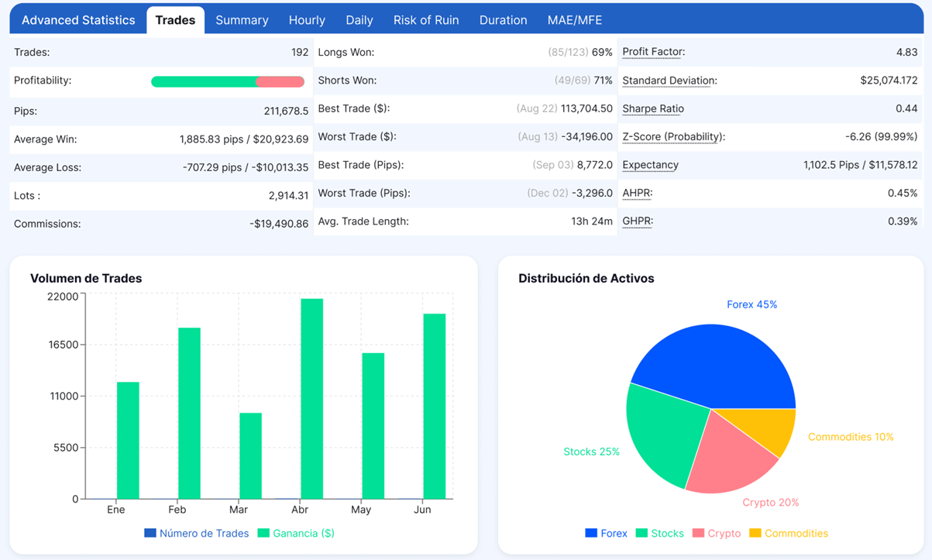
Task: Toggle Stocks legend entry in pie chart
Action: (659, 533)
